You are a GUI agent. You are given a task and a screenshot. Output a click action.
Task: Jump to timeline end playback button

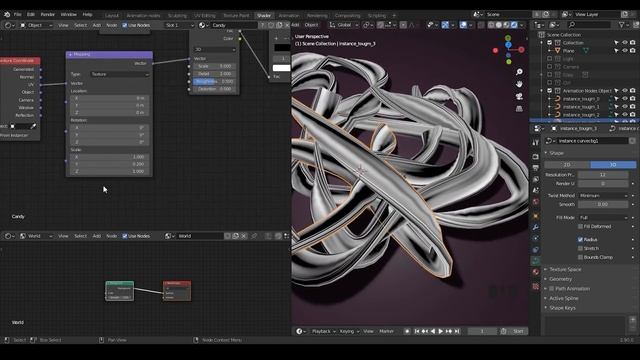(x=457, y=331)
